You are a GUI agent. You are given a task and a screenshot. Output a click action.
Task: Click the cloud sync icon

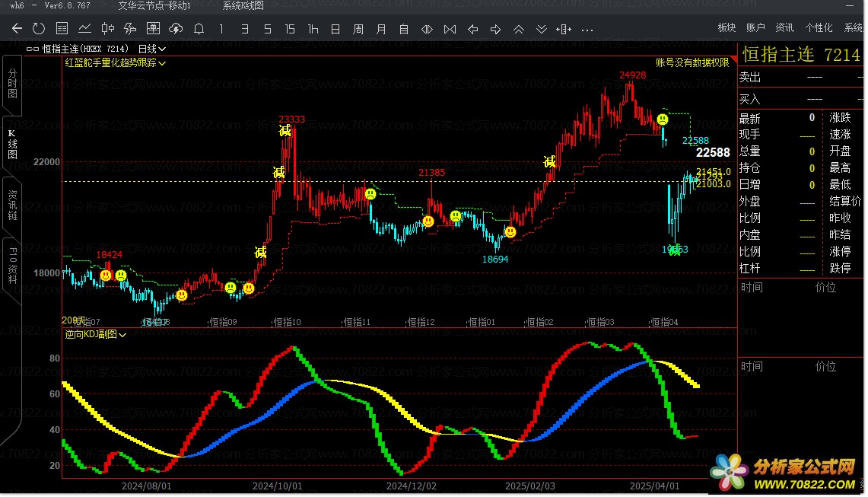coord(176,29)
